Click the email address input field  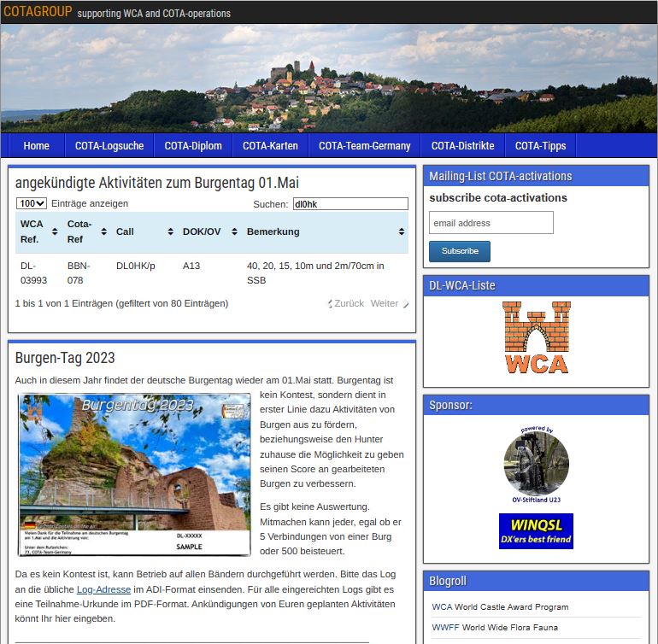pyautogui.click(x=491, y=223)
